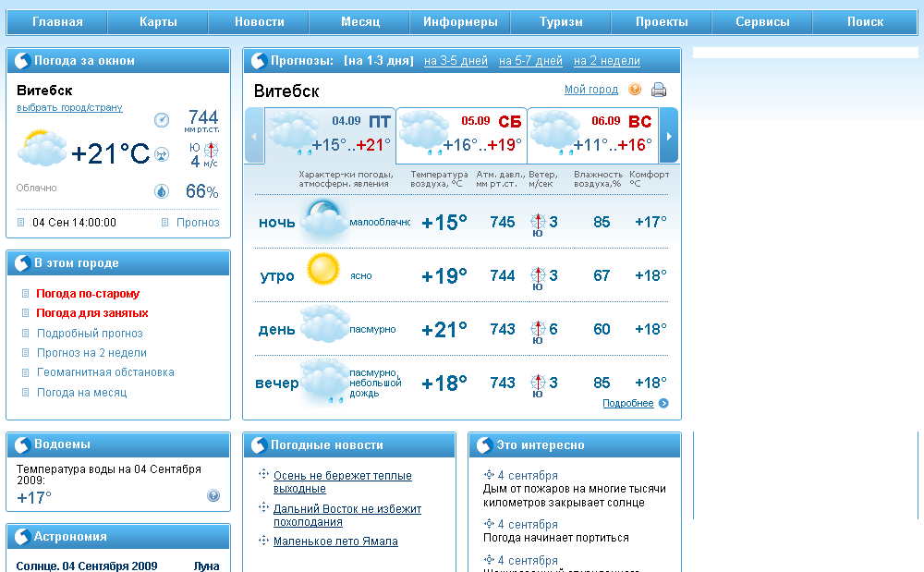Click the humidity droplet icon near 66%

tap(161, 190)
